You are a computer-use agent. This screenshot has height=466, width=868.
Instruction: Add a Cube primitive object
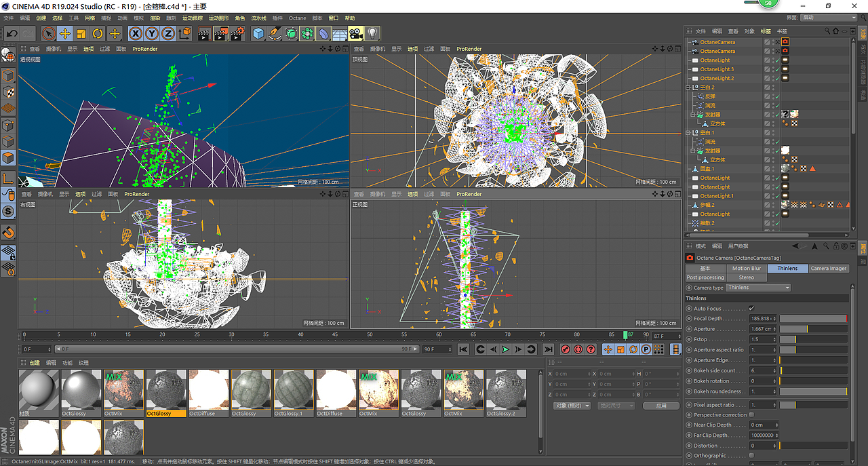coord(258,33)
